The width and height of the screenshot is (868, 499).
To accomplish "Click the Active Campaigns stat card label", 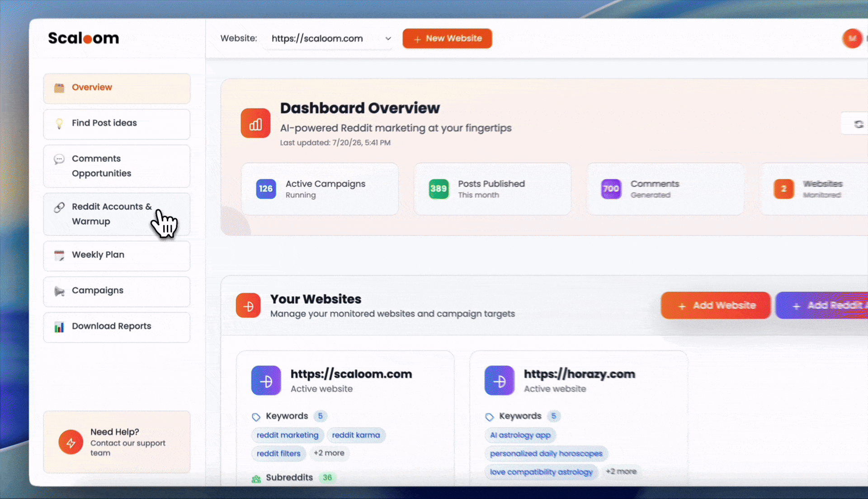I will 325,184.
